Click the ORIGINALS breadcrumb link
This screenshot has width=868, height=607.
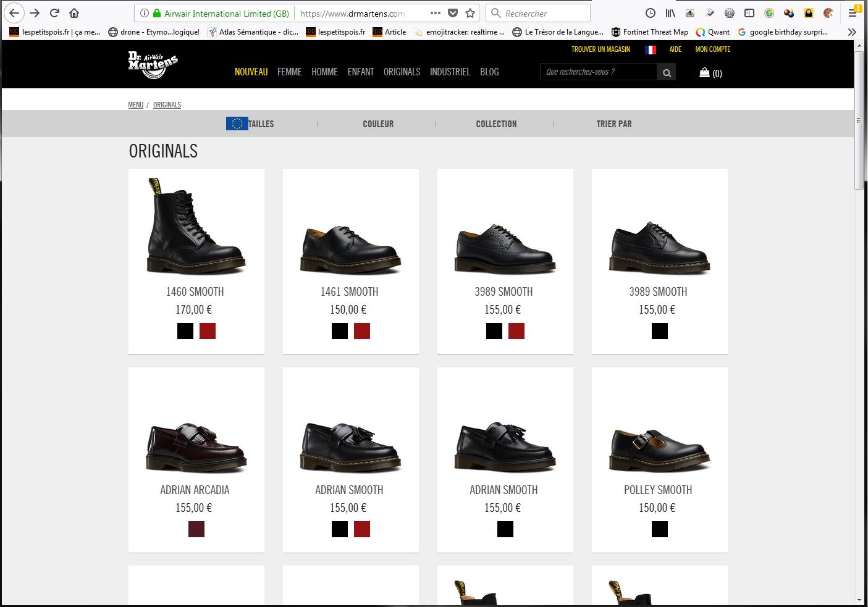point(167,105)
